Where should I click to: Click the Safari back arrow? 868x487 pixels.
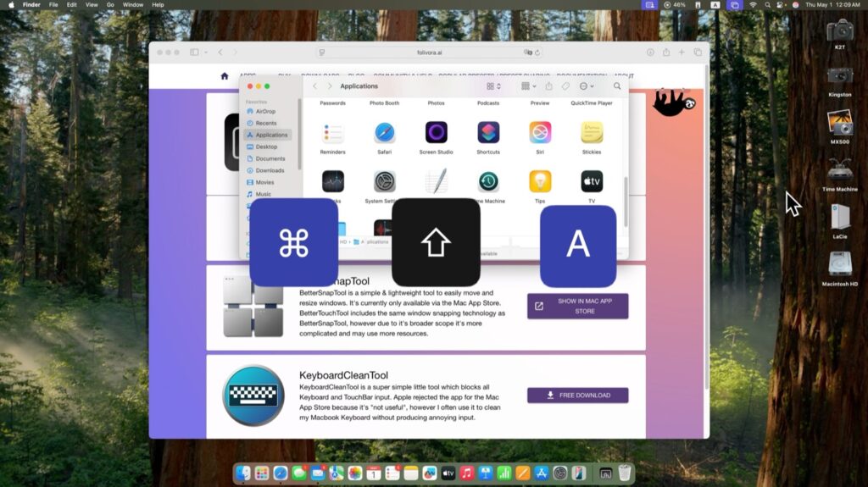tap(220, 52)
